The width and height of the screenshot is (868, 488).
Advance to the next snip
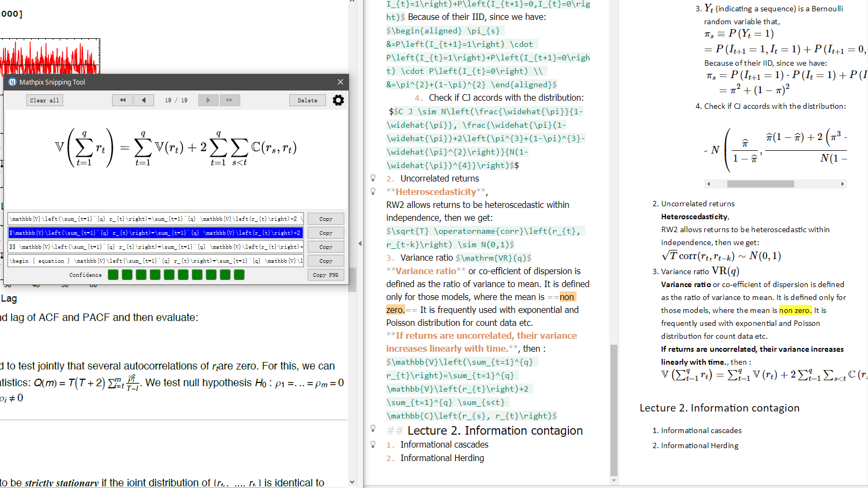click(208, 100)
